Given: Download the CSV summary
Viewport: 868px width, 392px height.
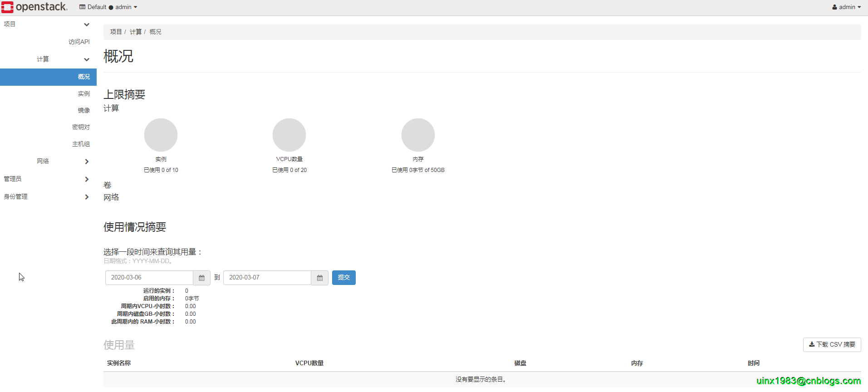Looking at the screenshot, I should click(832, 345).
